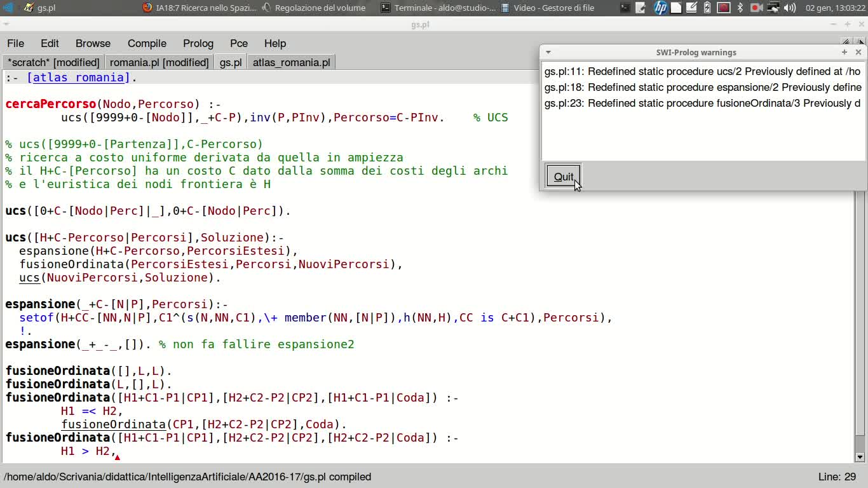Image resolution: width=868 pixels, height=488 pixels.
Task: Open the Compile menu
Action: 147,43
